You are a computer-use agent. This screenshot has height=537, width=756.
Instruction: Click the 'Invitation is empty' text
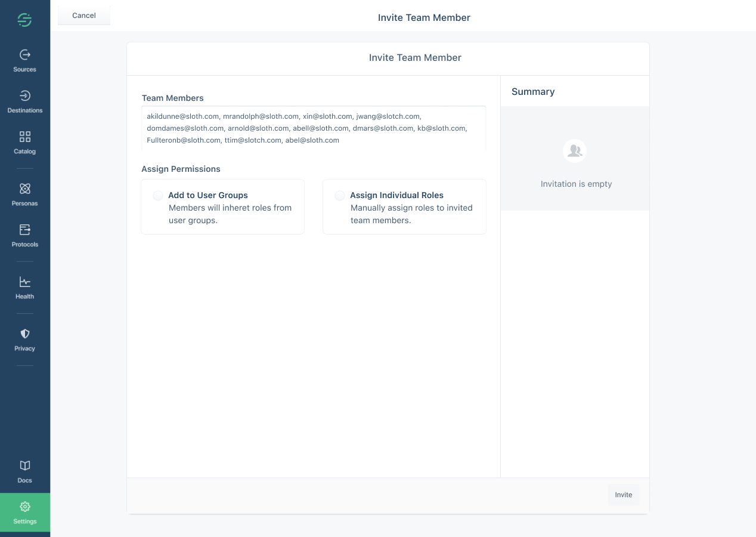click(577, 184)
